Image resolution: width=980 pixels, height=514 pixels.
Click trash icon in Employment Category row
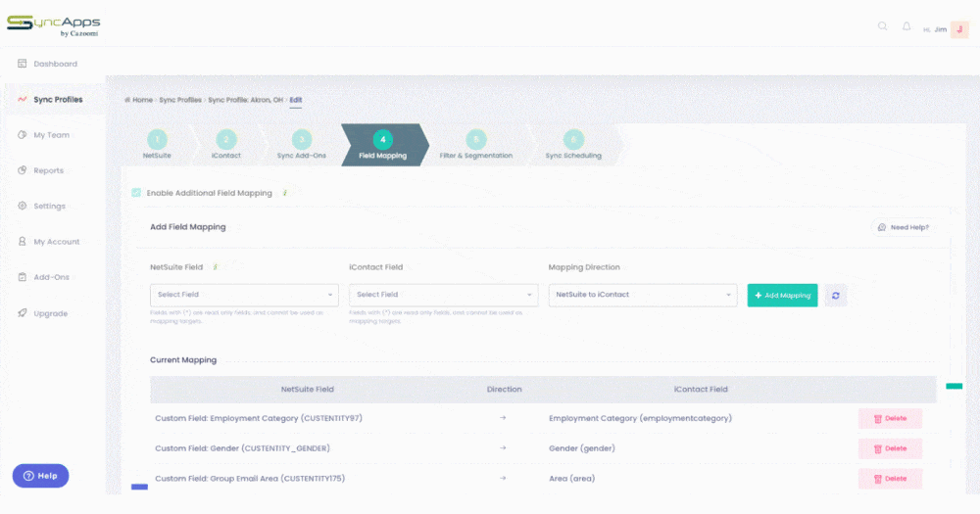[877, 419]
